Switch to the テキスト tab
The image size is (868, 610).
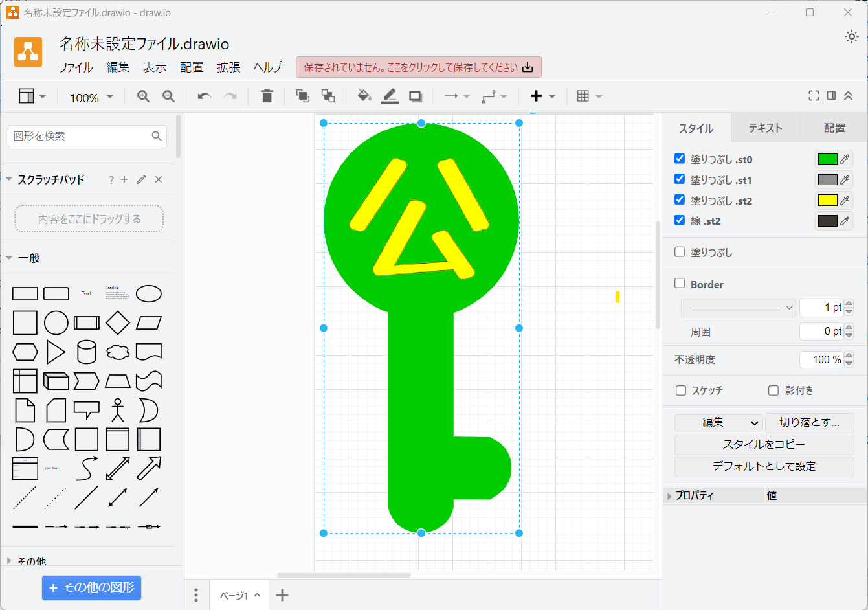tap(764, 128)
